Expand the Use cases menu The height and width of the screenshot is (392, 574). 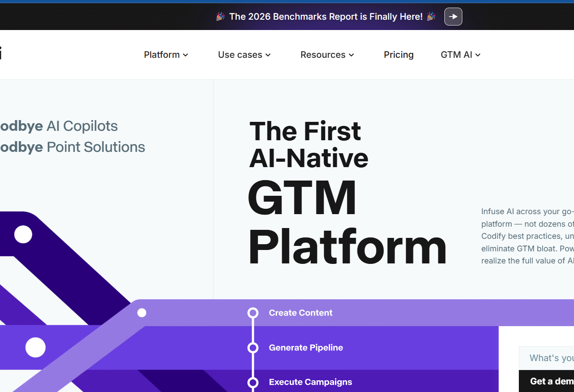point(244,55)
